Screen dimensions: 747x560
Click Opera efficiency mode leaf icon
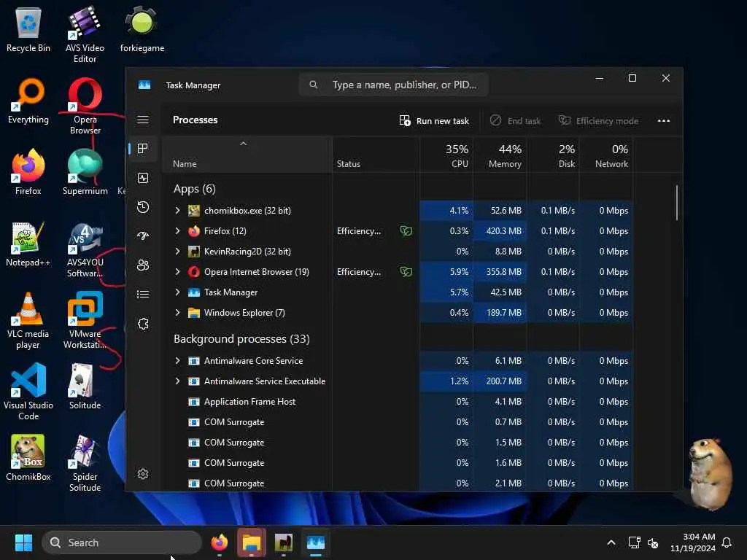[x=406, y=272]
